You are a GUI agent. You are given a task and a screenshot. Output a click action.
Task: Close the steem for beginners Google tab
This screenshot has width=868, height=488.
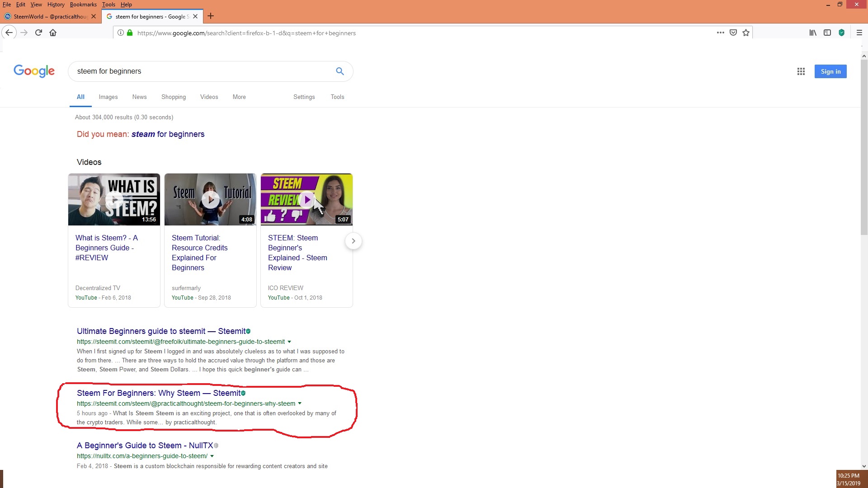coord(195,16)
